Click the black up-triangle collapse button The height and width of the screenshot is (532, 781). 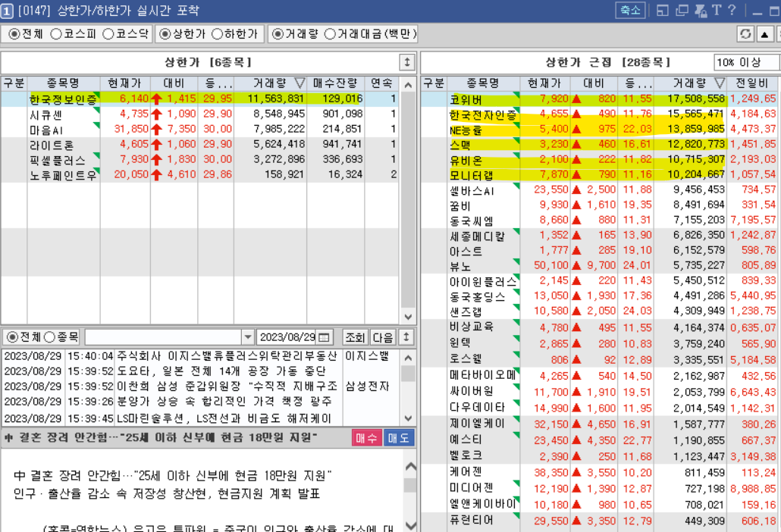pos(764,34)
